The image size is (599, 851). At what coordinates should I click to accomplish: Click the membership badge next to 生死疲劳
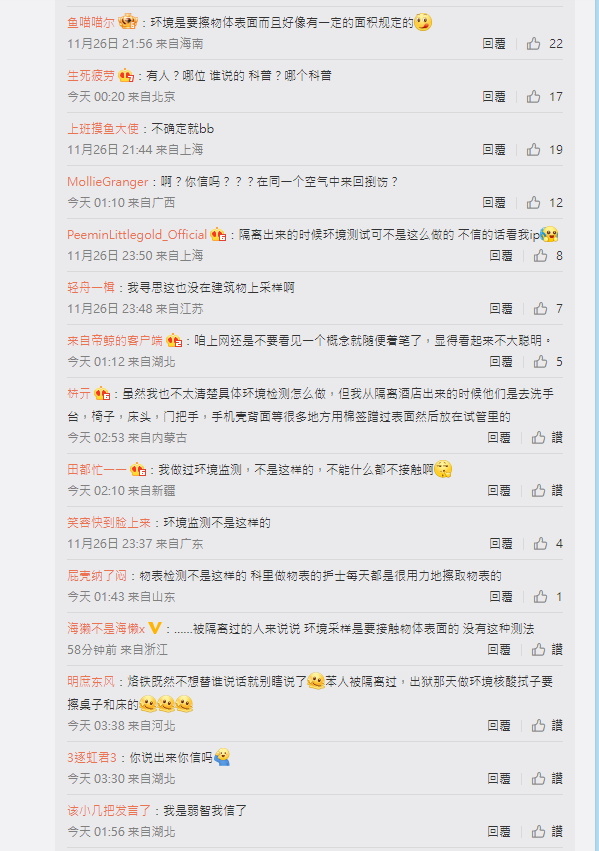click(126, 75)
